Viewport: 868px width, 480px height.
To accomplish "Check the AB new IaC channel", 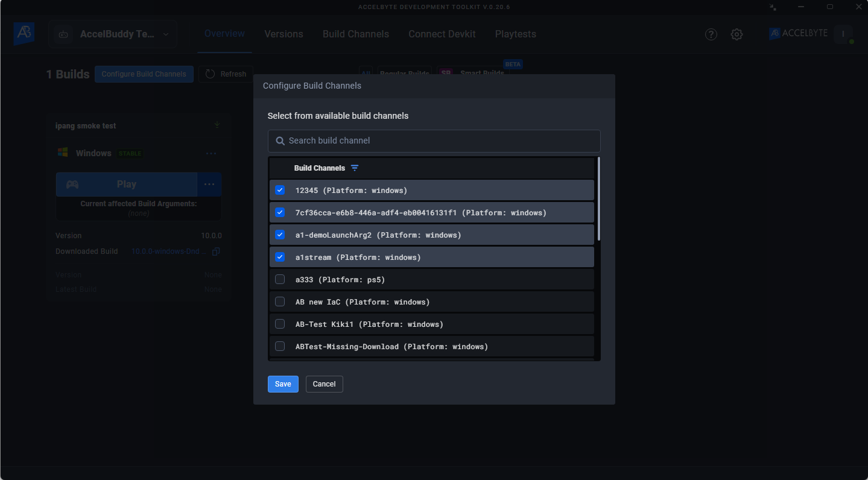I will tap(280, 302).
